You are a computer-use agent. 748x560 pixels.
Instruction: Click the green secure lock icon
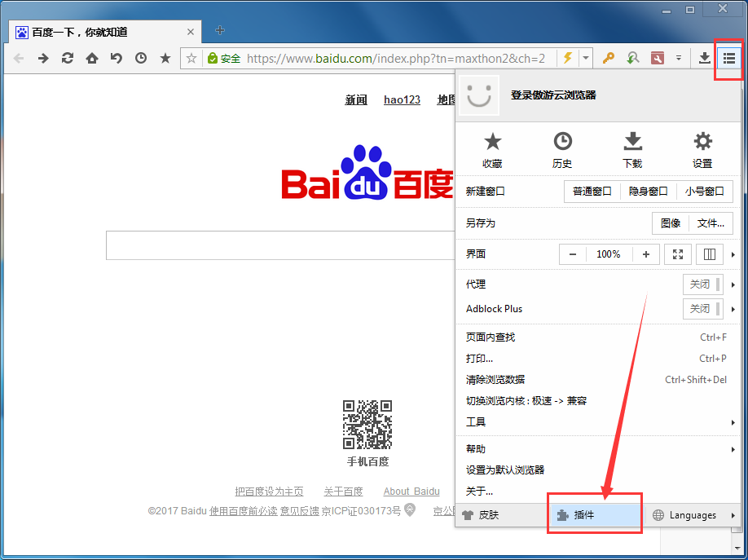pos(213,58)
